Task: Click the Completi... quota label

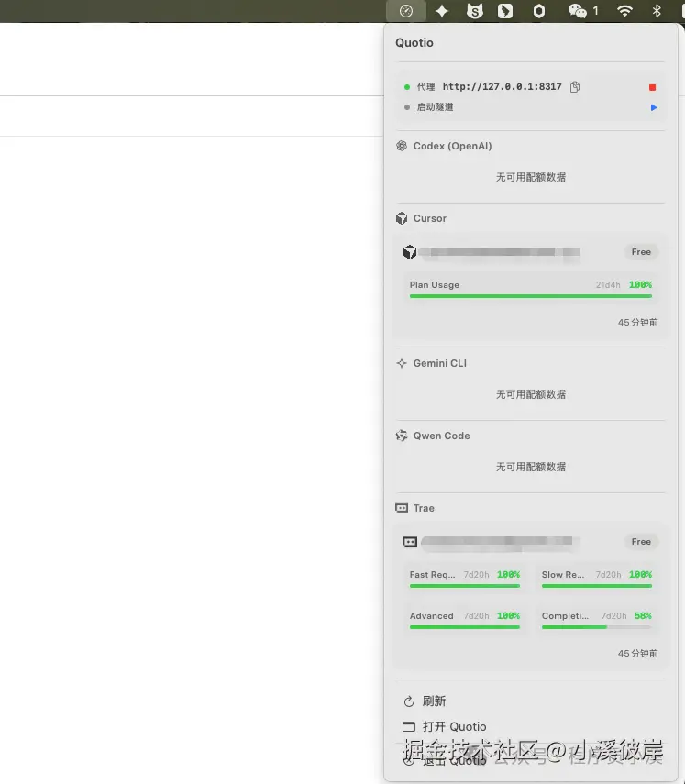Action: coord(565,616)
